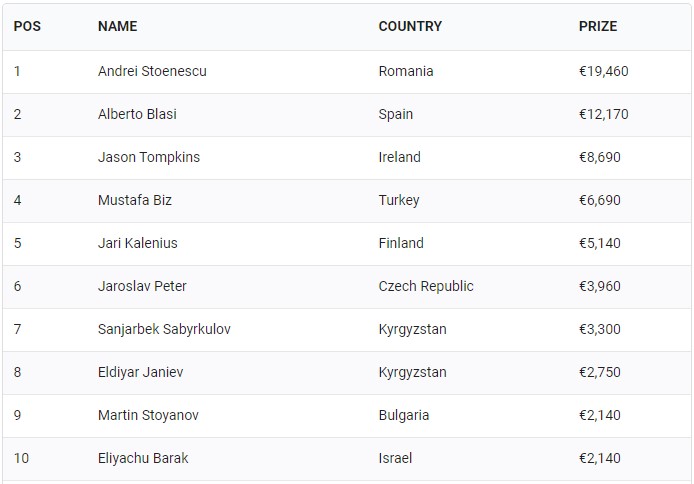Select the name Andrei Stoenescu
The height and width of the screenshot is (484, 694).
[x=152, y=72]
